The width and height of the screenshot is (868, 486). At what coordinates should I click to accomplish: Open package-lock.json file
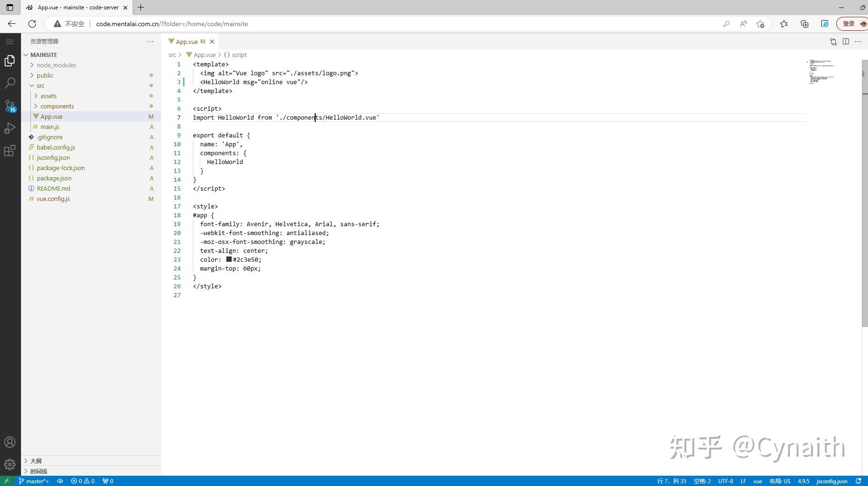click(x=91, y=168)
